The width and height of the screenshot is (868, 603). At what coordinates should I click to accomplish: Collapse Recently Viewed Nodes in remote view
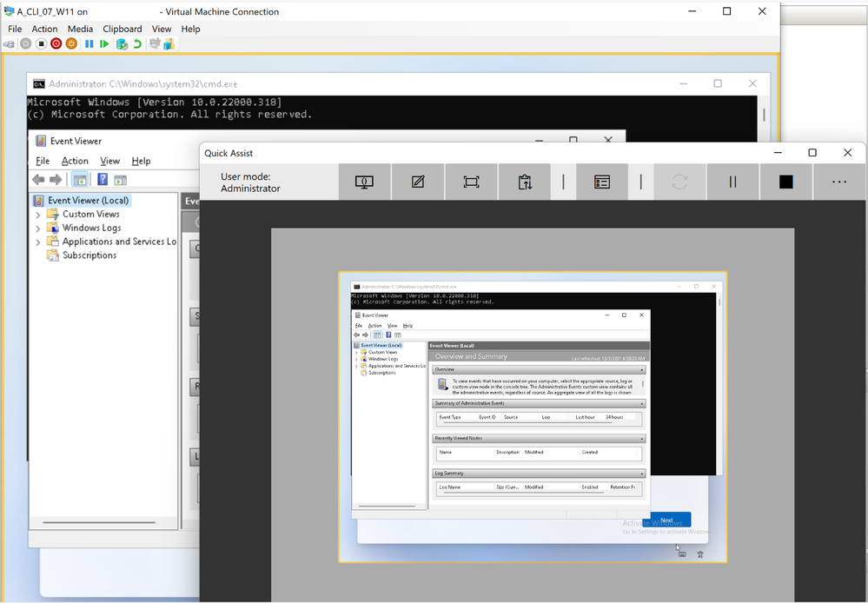click(642, 439)
